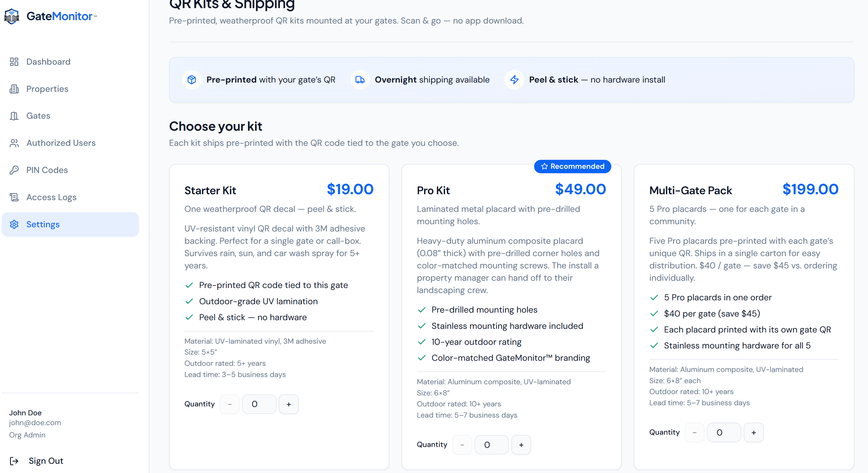
Task: Click the Sign Out arrow icon
Action: point(14,461)
